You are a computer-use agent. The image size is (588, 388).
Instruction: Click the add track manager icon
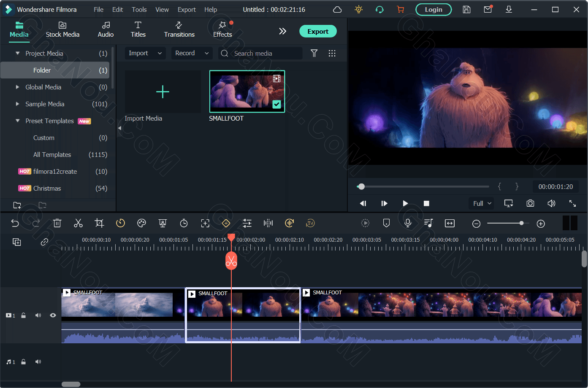(17, 242)
